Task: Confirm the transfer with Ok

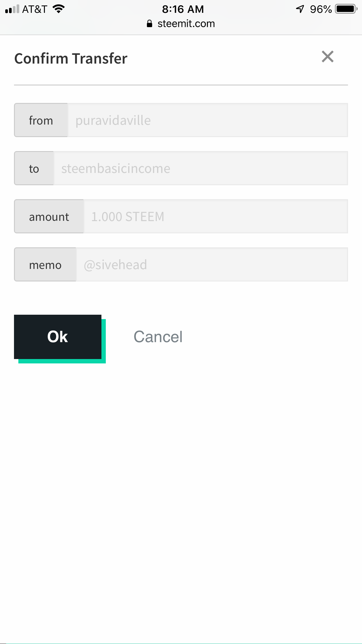Action: (x=58, y=337)
